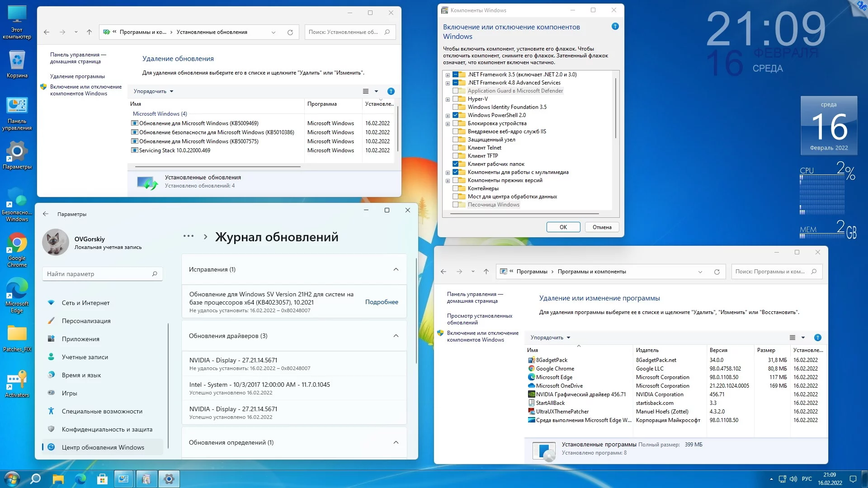Click the refresh icon in Installed Updates window
Image resolution: width=868 pixels, height=488 pixels.
(290, 32)
